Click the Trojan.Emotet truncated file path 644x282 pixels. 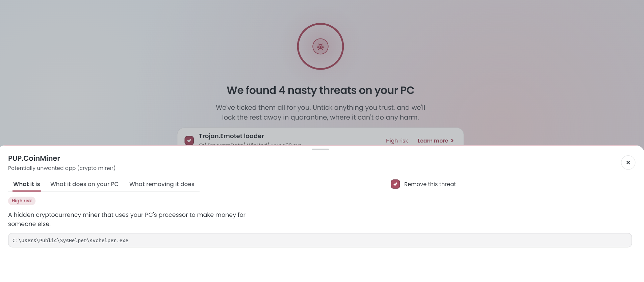tap(250, 144)
